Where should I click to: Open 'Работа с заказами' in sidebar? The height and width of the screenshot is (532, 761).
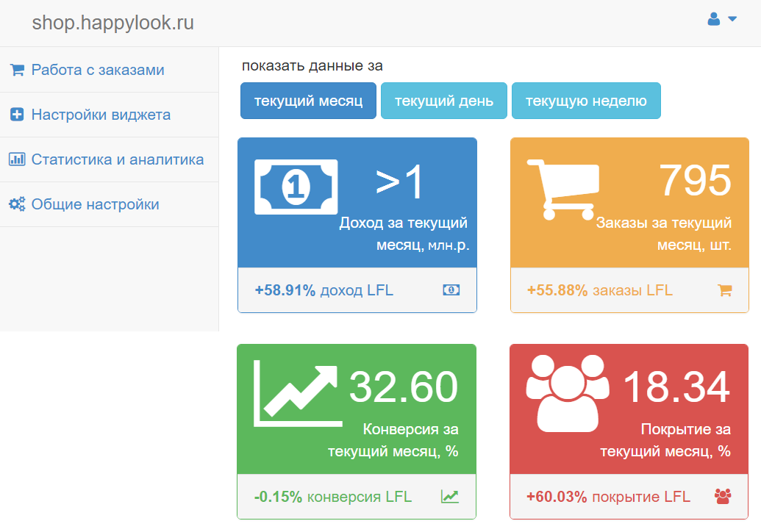(x=97, y=70)
